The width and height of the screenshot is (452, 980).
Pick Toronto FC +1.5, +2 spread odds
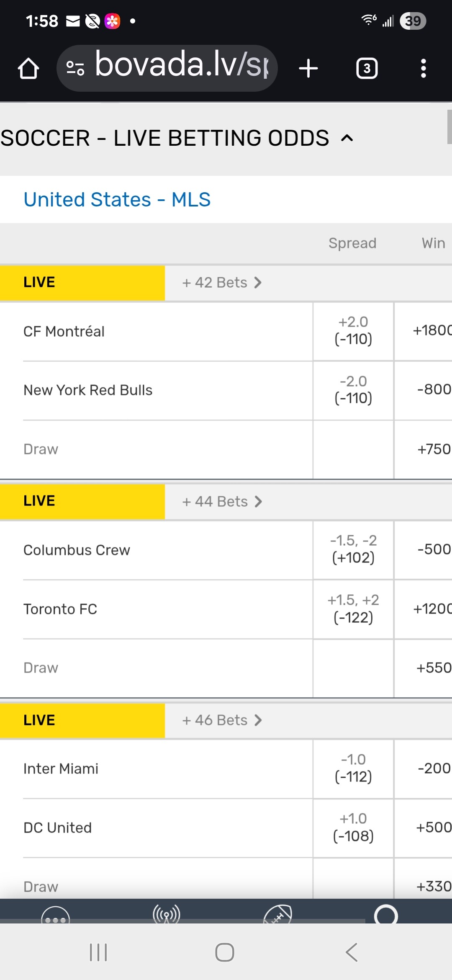pyautogui.click(x=353, y=609)
